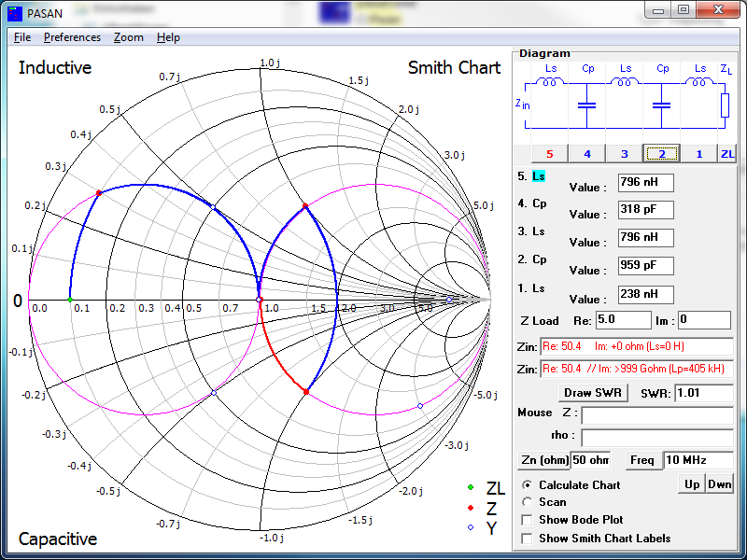Click the Z Load Re field
This screenshot has width=747, height=560.
click(623, 320)
